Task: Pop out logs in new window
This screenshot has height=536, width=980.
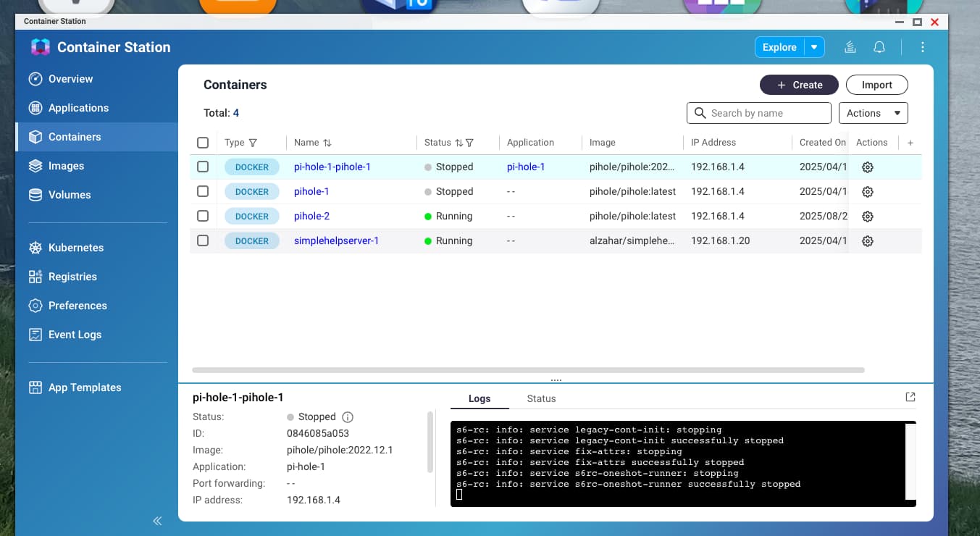Action: coord(910,397)
